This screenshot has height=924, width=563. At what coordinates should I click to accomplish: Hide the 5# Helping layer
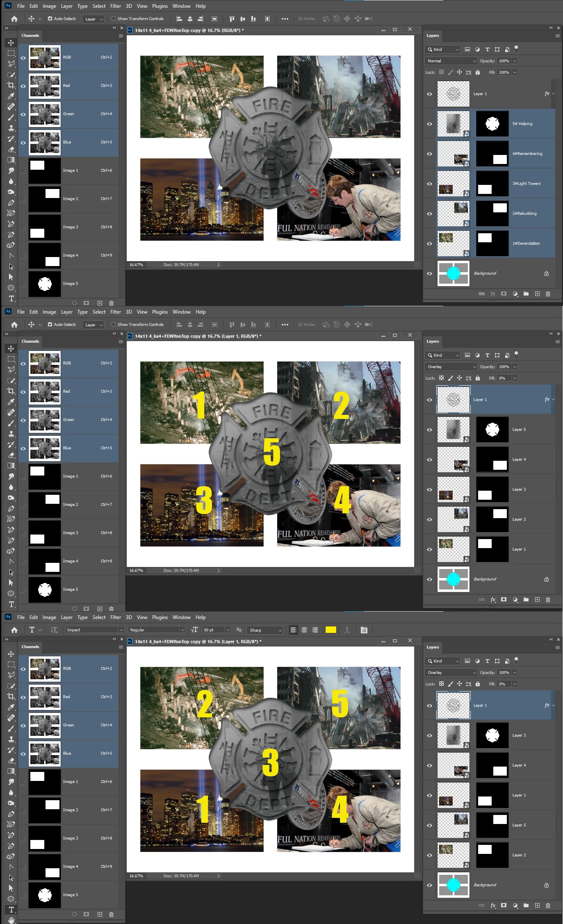(429, 124)
